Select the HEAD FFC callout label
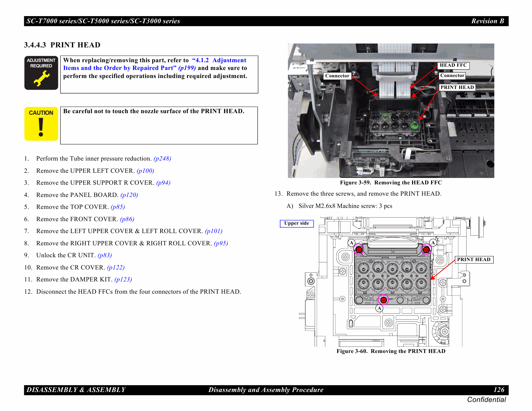The image size is (532, 411). click(x=454, y=65)
